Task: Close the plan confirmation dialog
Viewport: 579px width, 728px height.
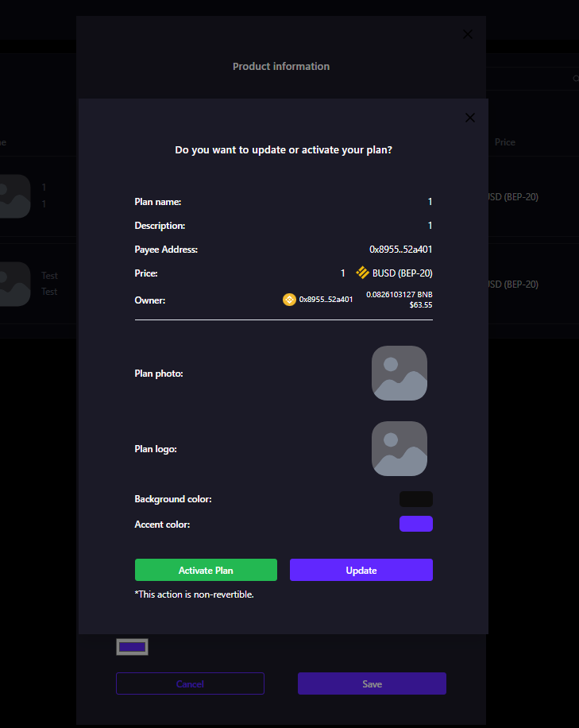Action: click(469, 118)
